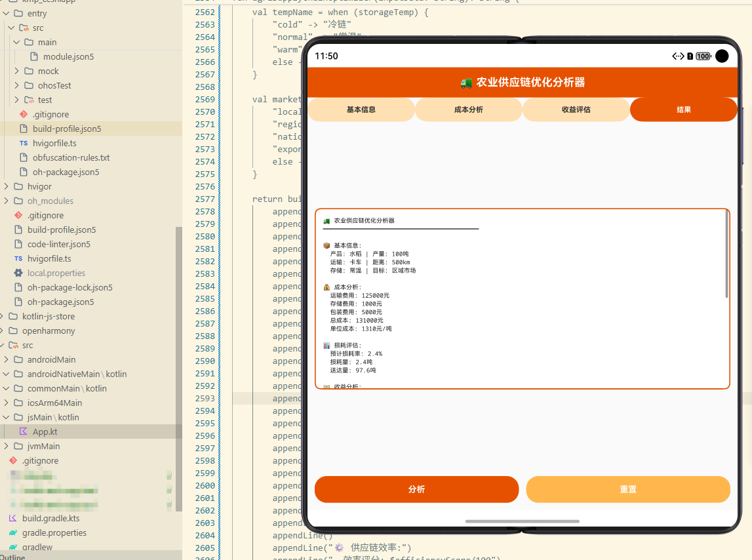Image resolution: width=752 pixels, height=560 pixels.
Task: Expand the mock folder chevron
Action: click(x=17, y=71)
